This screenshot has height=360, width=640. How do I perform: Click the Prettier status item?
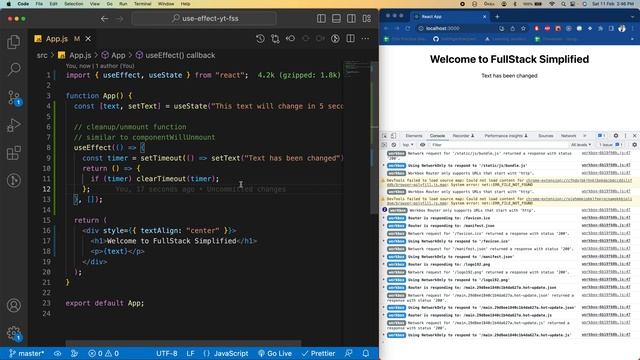coord(318,353)
